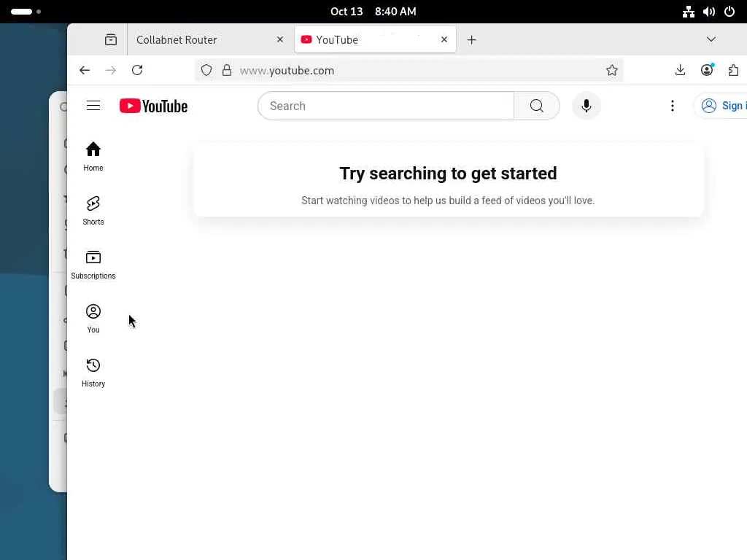Open the system network icon in top bar
Viewport: 747px width, 560px height.
pos(689,12)
